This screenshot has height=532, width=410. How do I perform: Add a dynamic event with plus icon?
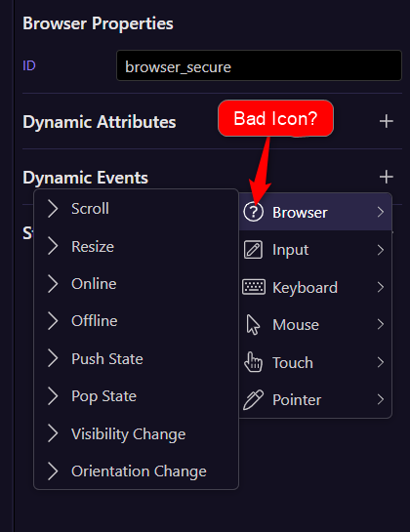(x=387, y=177)
